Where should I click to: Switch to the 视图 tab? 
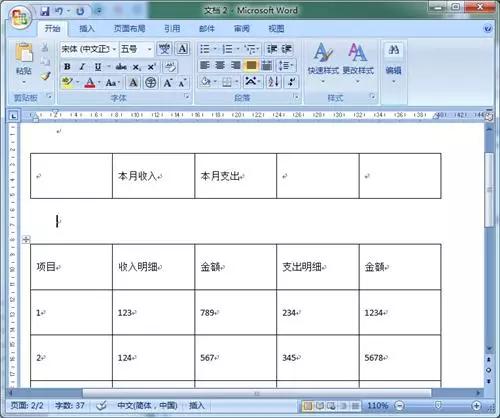click(276, 29)
